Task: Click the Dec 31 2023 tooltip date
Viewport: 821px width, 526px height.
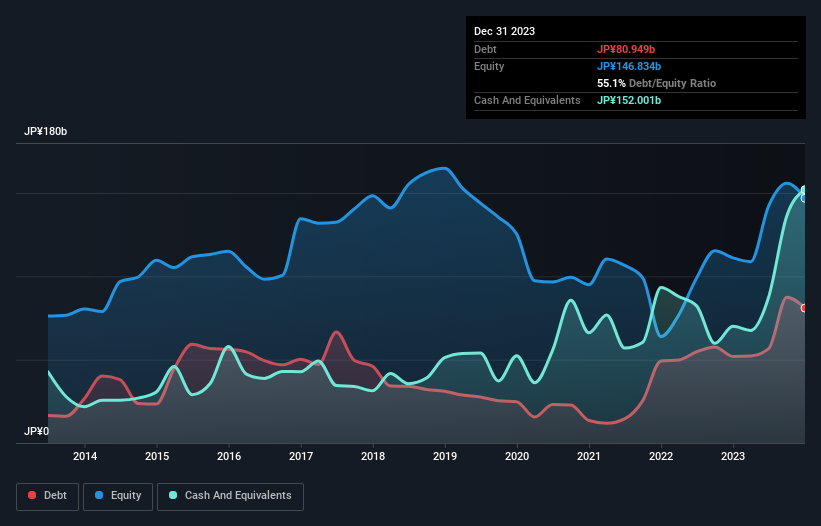Action: (x=504, y=31)
